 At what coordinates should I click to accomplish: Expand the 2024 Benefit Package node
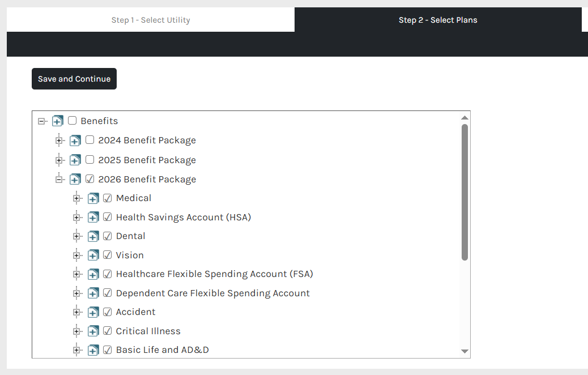point(59,140)
